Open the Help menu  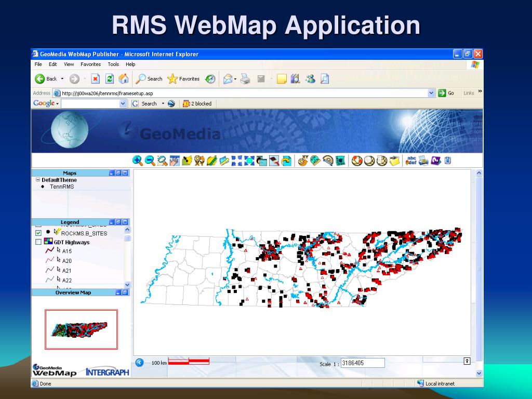pyautogui.click(x=130, y=64)
